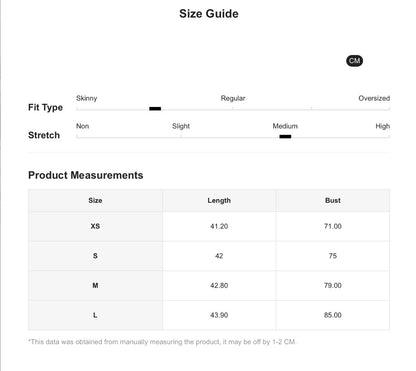Select the L size row

(209, 315)
